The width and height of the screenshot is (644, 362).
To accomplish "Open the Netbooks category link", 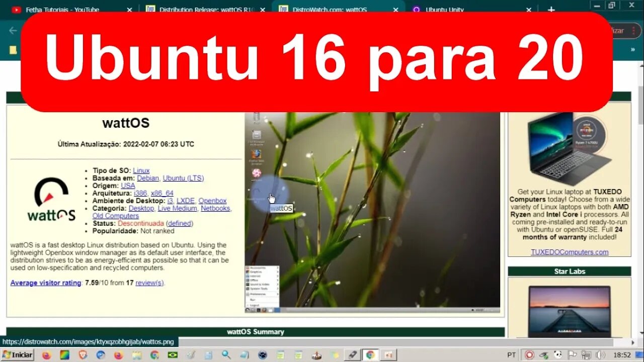I will tap(215, 208).
